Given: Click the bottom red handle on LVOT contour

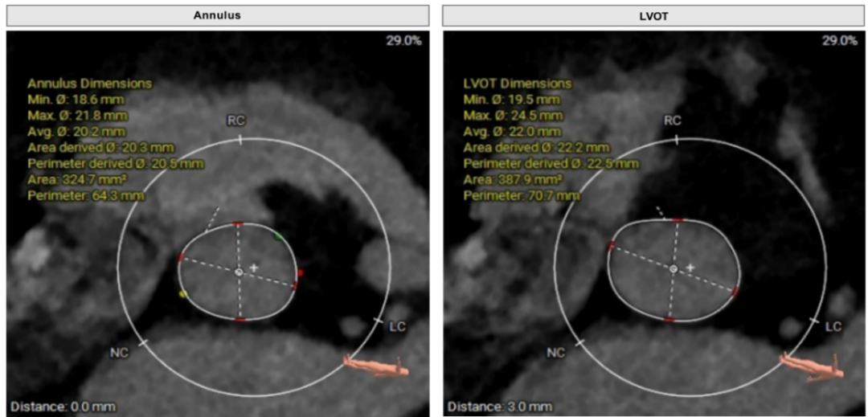Looking at the screenshot, I should (x=669, y=320).
